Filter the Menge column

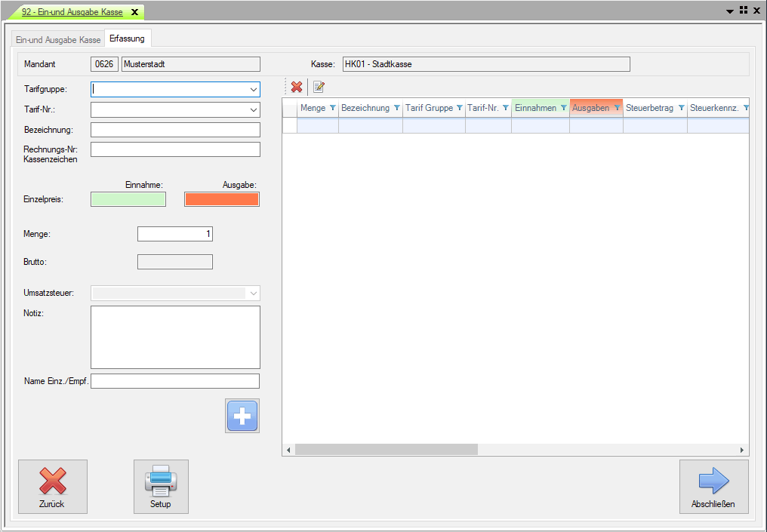[332, 109]
